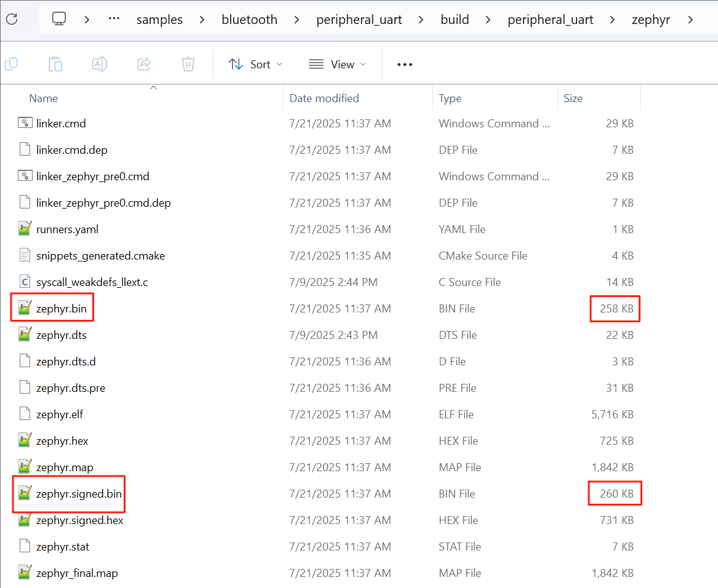Select the zephyr.bin file name
The height and width of the screenshot is (588, 718).
coord(62,309)
